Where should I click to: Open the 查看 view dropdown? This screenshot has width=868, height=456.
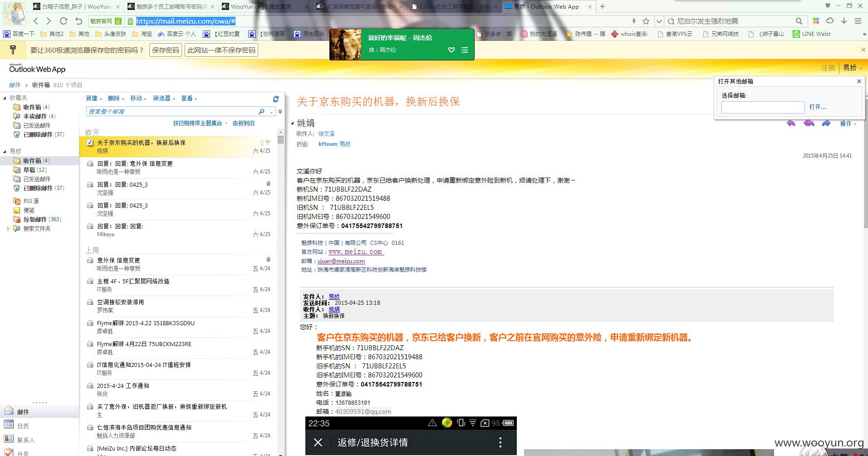pyautogui.click(x=189, y=98)
